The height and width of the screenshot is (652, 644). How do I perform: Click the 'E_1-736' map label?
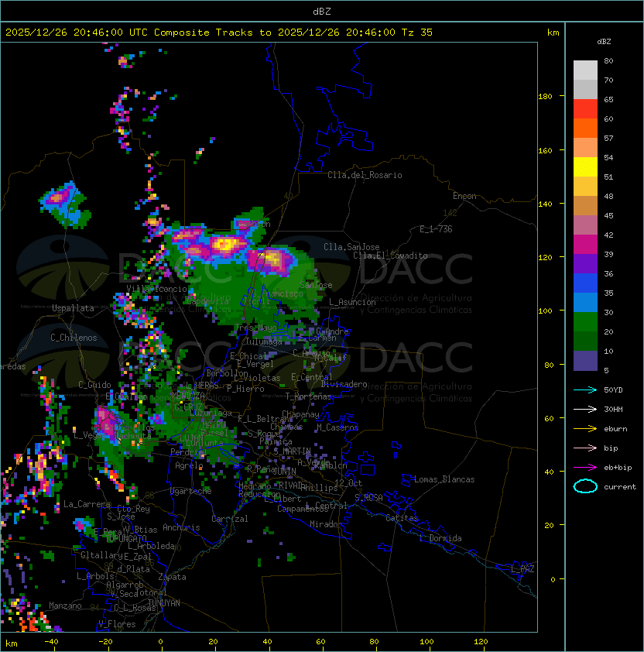pos(436,229)
